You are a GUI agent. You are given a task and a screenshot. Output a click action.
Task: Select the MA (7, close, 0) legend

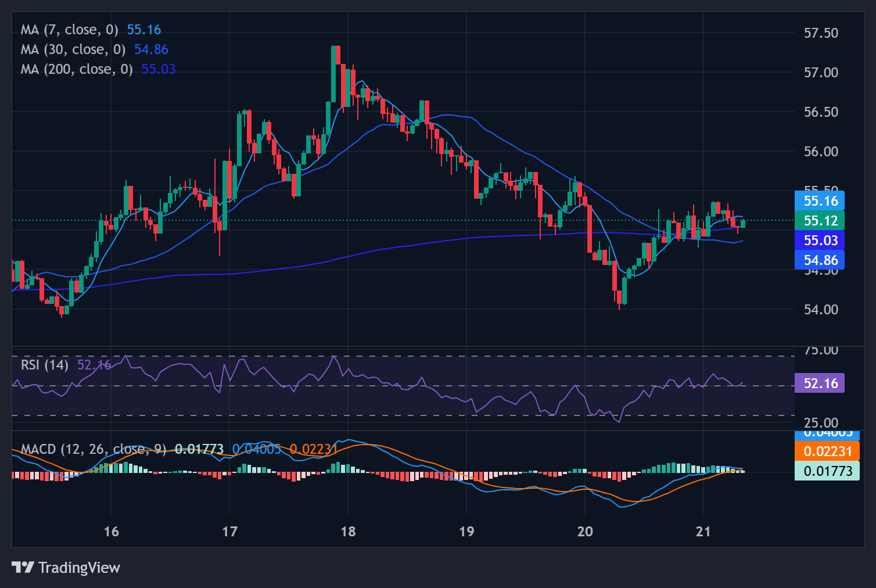pyautogui.click(x=69, y=30)
